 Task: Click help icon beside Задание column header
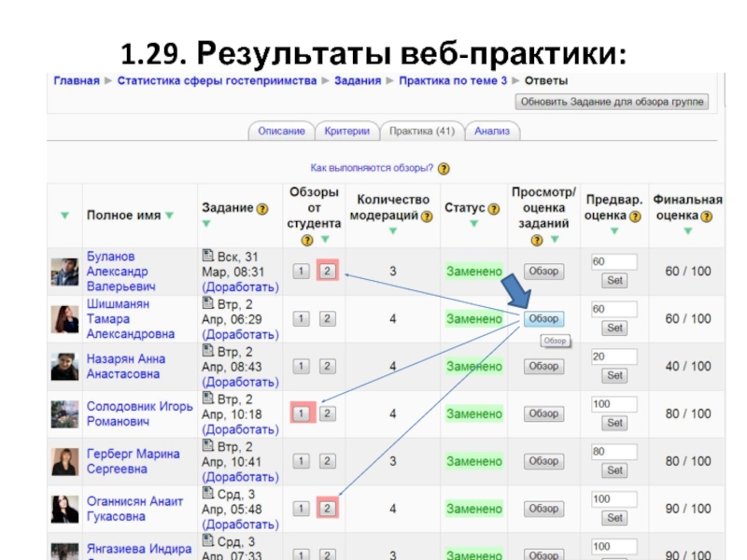point(262,208)
